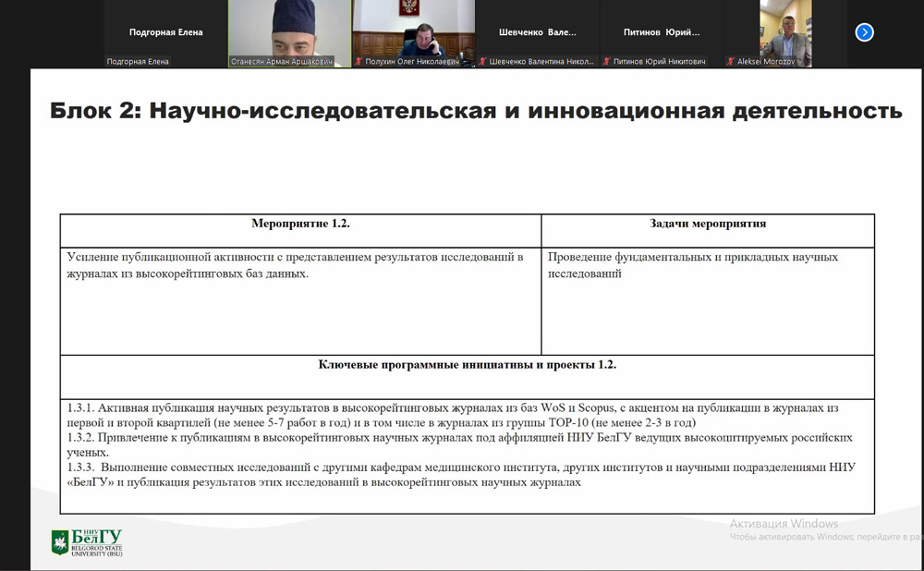Click the 'Активация Windows' watermark text
Viewport: 924px width, 571px height.
pos(784,524)
